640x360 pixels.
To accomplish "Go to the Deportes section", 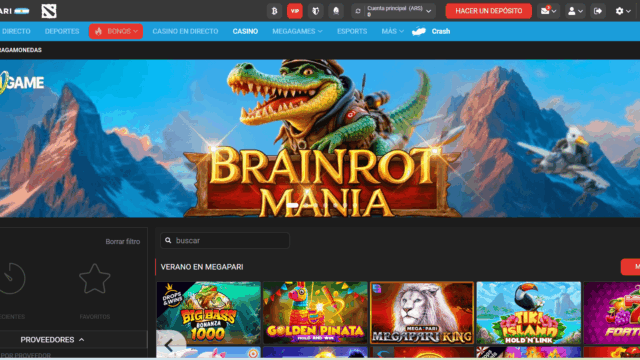I will tap(62, 31).
